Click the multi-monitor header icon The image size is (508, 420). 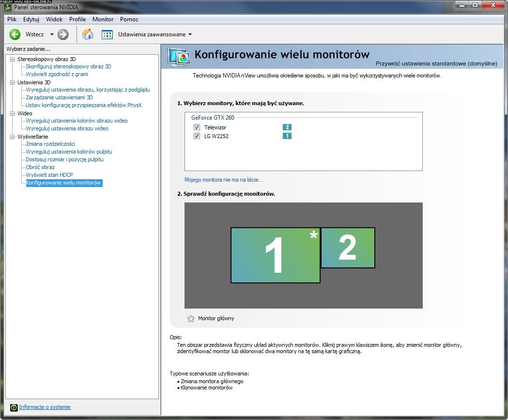pos(178,57)
